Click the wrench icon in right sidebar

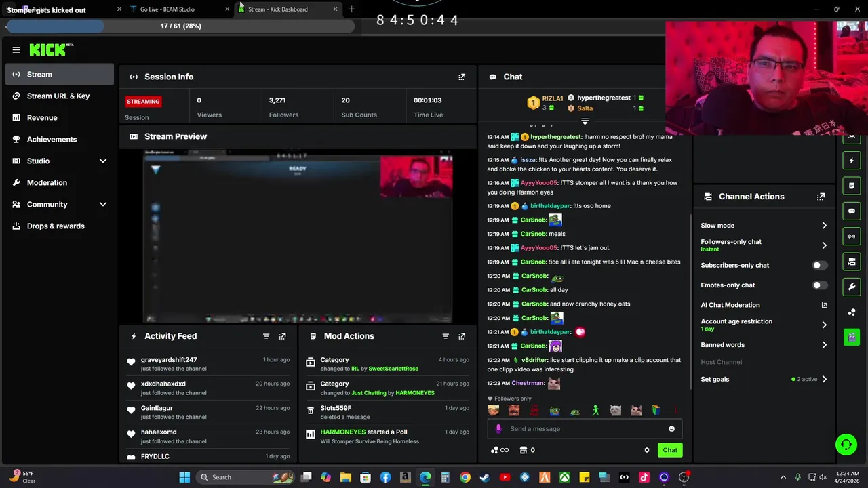[x=852, y=287]
